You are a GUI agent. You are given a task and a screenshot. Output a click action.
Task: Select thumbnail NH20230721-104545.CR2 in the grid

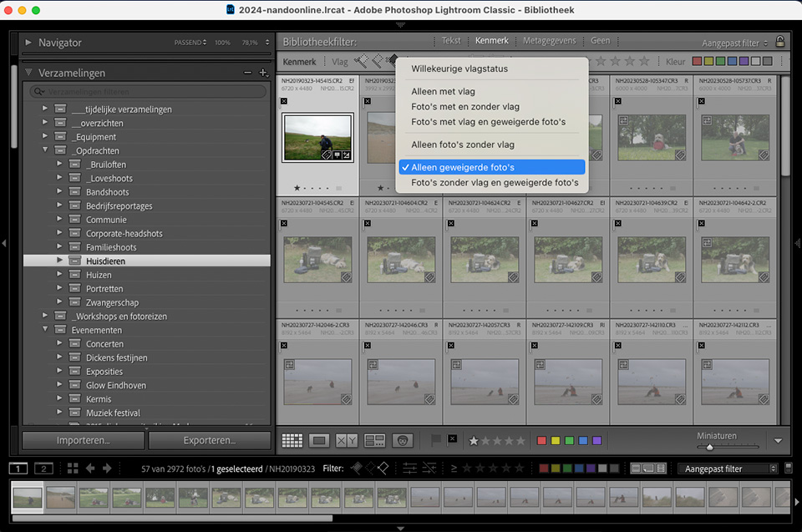click(317, 260)
